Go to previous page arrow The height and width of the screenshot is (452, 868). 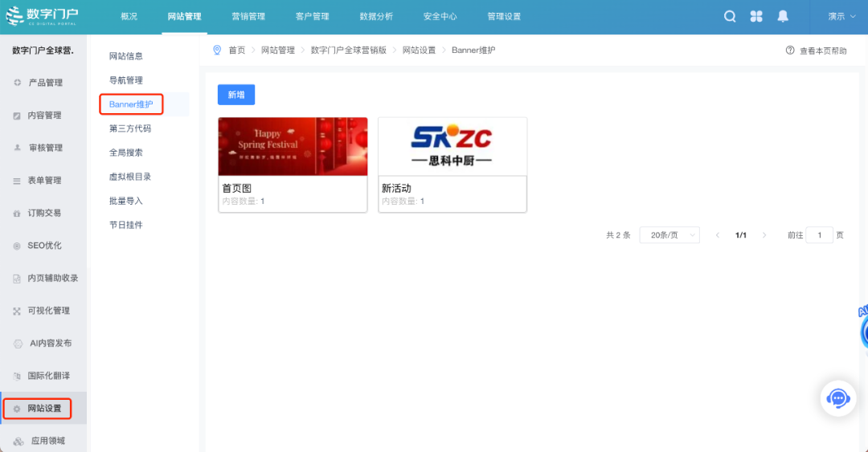pyautogui.click(x=718, y=235)
